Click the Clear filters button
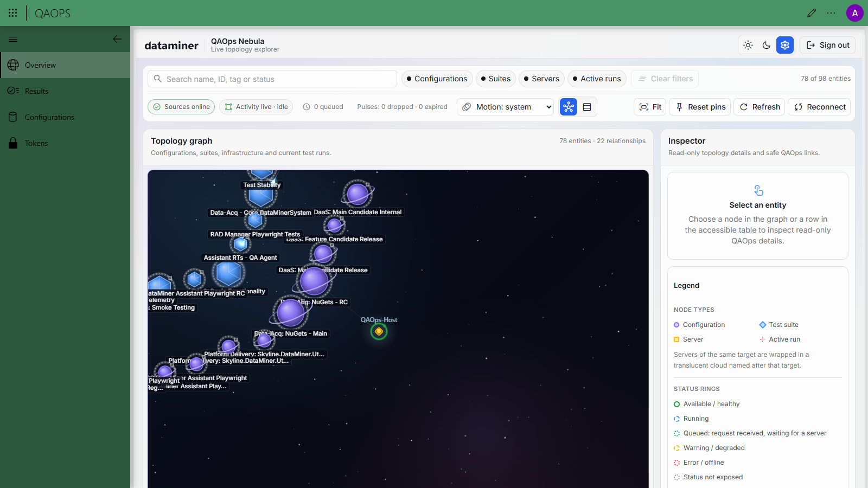Screen dimensions: 868x488 [x=665, y=79]
